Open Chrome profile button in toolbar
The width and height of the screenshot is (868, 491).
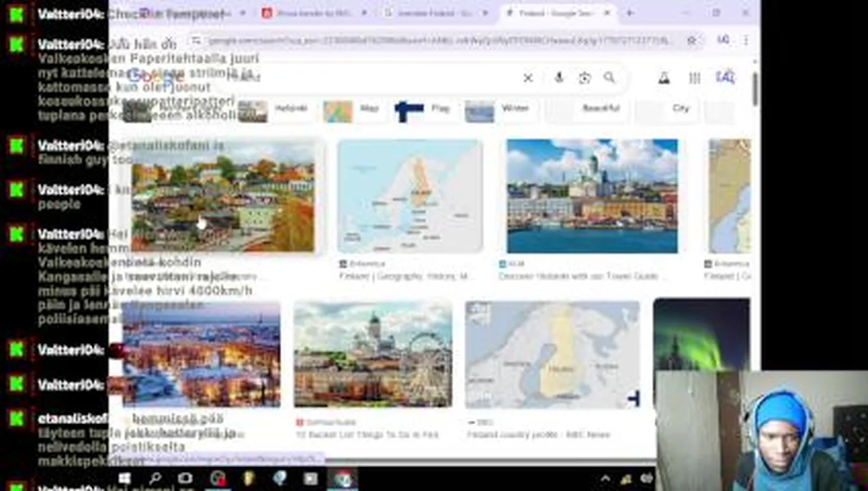[723, 40]
